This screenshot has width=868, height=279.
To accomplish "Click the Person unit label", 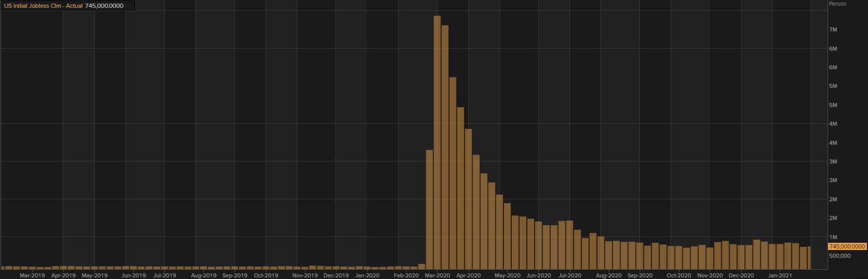I will [837, 4].
